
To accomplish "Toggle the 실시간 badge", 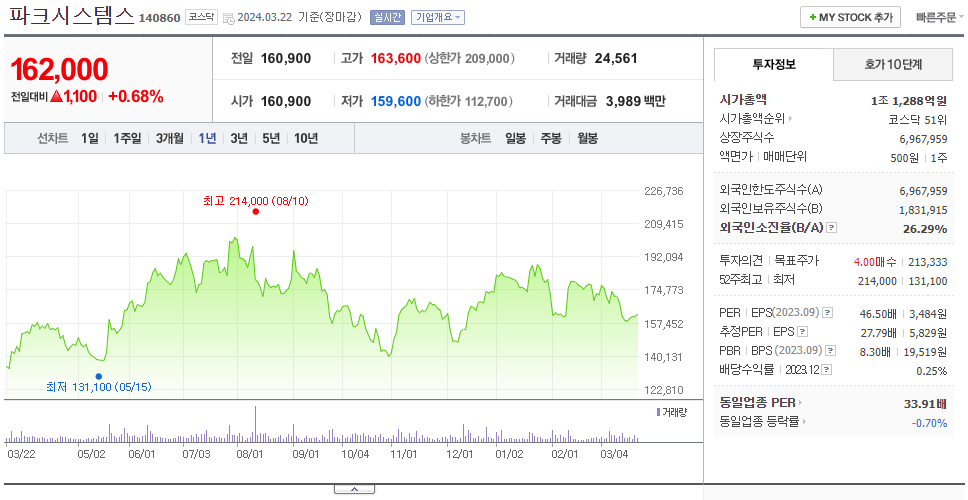I will click(387, 17).
